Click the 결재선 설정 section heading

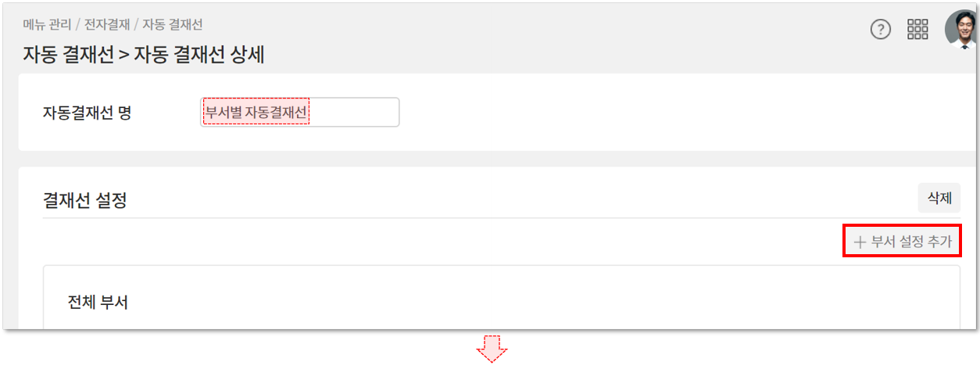84,201
